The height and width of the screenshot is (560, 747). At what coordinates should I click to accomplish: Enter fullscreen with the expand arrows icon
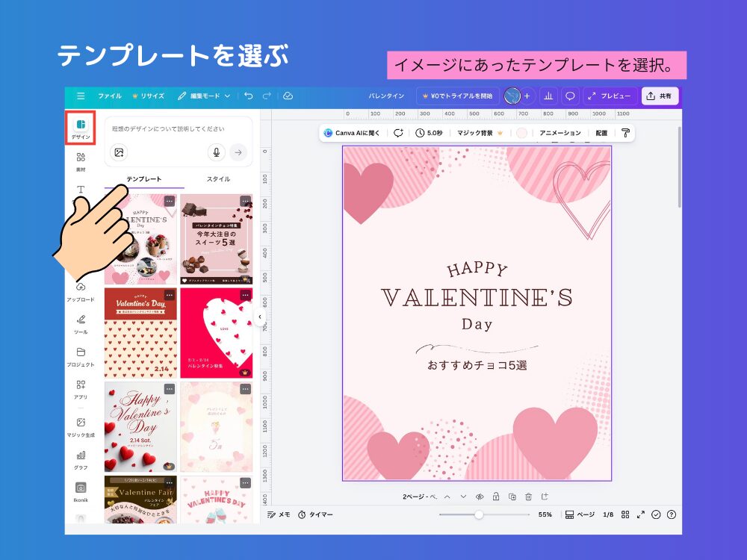641,514
